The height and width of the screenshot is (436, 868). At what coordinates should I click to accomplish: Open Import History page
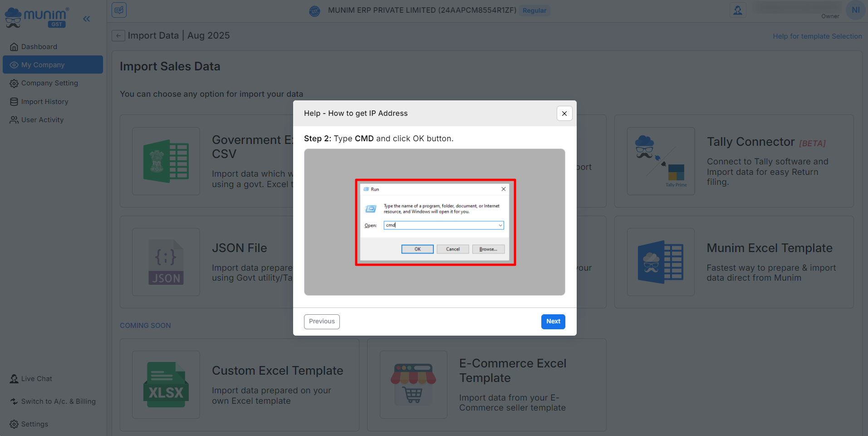point(44,102)
